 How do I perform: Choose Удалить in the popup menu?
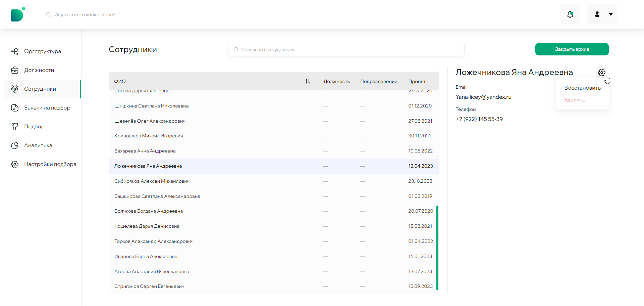pos(575,100)
